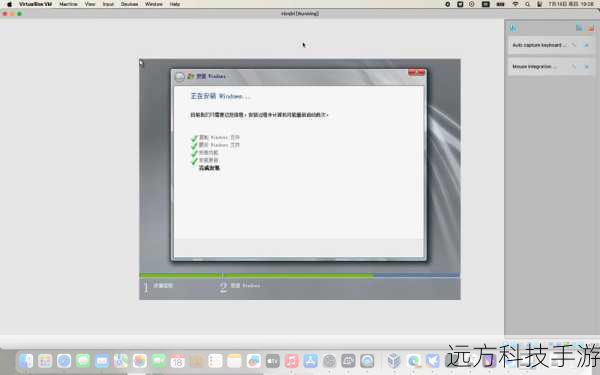Click the battery indicator in menu bar

501,4
